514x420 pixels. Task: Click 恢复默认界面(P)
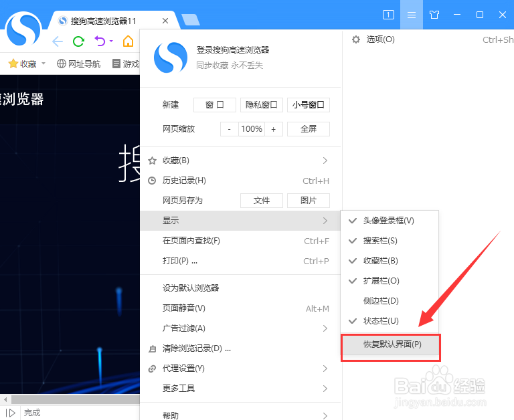(390, 344)
